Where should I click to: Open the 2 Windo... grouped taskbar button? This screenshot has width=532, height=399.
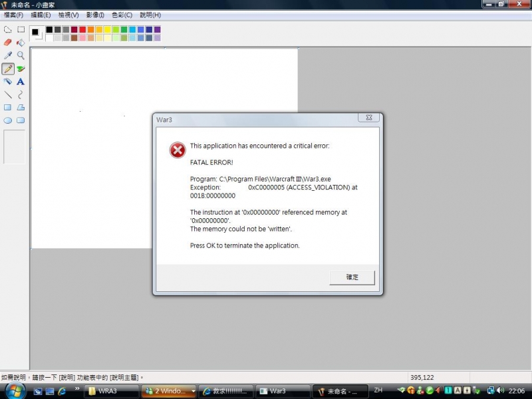click(169, 391)
